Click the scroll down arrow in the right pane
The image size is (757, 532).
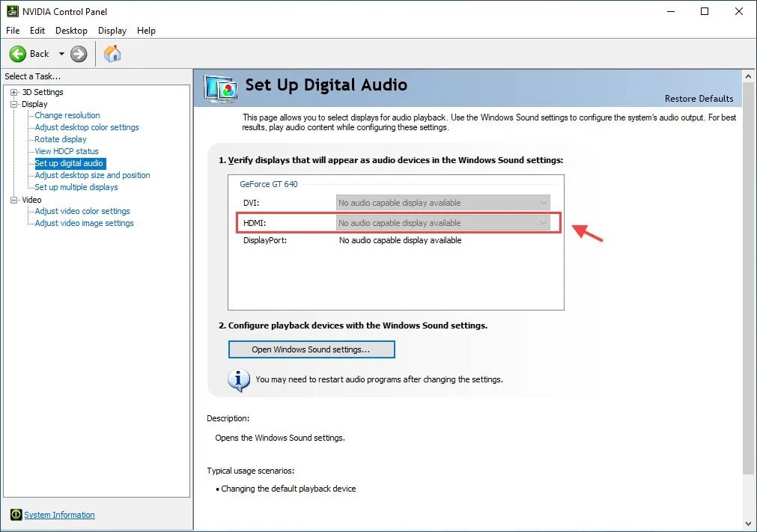point(748,524)
